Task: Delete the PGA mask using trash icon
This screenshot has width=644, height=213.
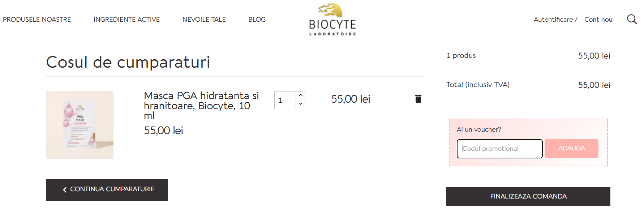Action: [x=418, y=98]
